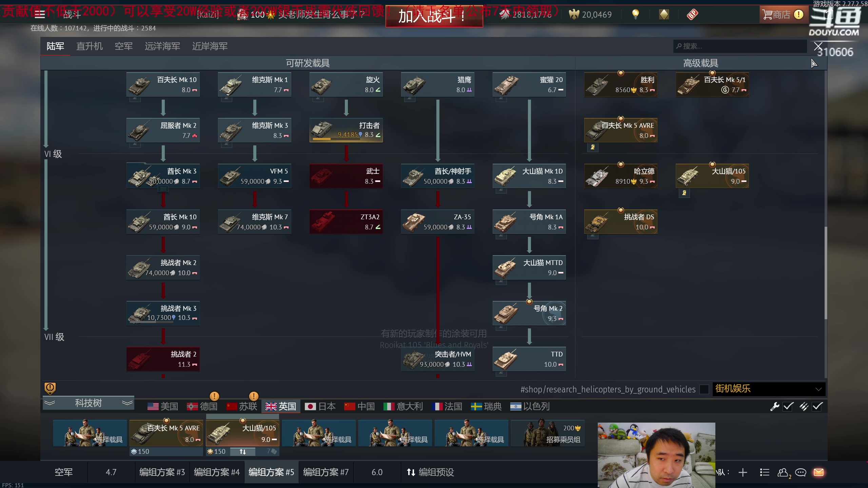Expand the group tab under 屈服者 Mk 2
The width and height of the screenshot is (868, 488).
tap(135, 145)
